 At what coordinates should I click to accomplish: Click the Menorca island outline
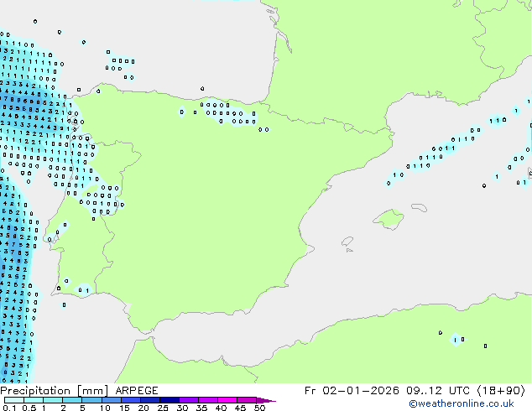click(419, 207)
